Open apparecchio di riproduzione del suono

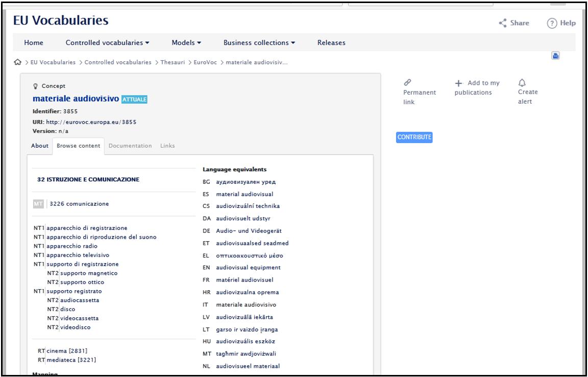coord(101,237)
